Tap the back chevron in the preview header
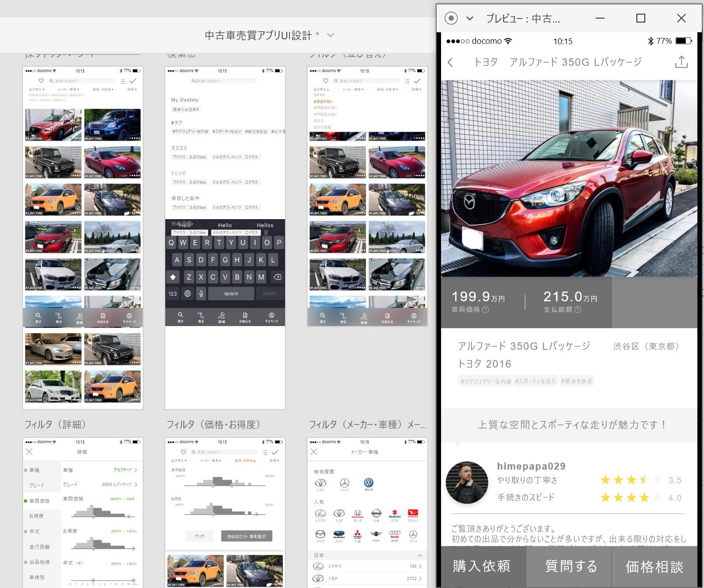Image resolution: width=704 pixels, height=588 pixels. point(450,62)
